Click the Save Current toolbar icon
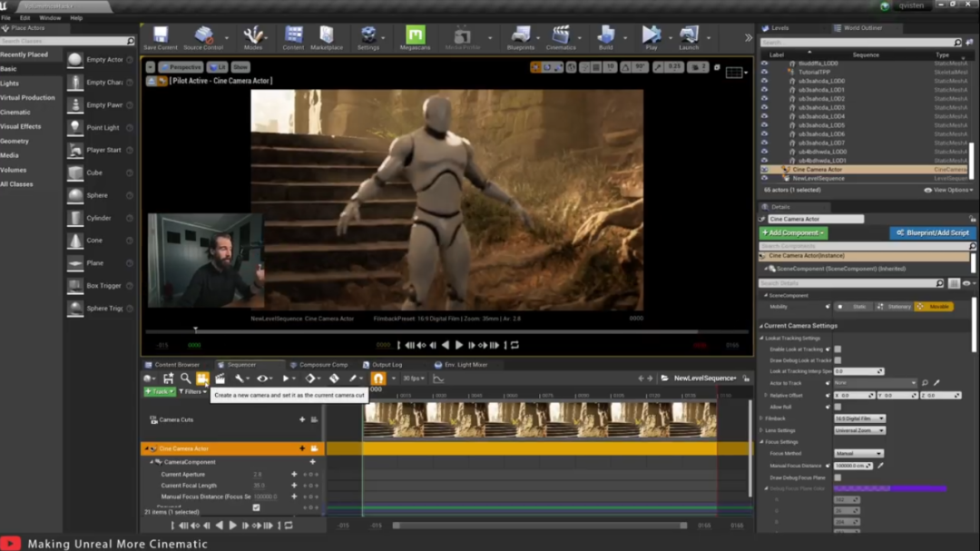Screen dimensions: 980x551 tap(160, 36)
